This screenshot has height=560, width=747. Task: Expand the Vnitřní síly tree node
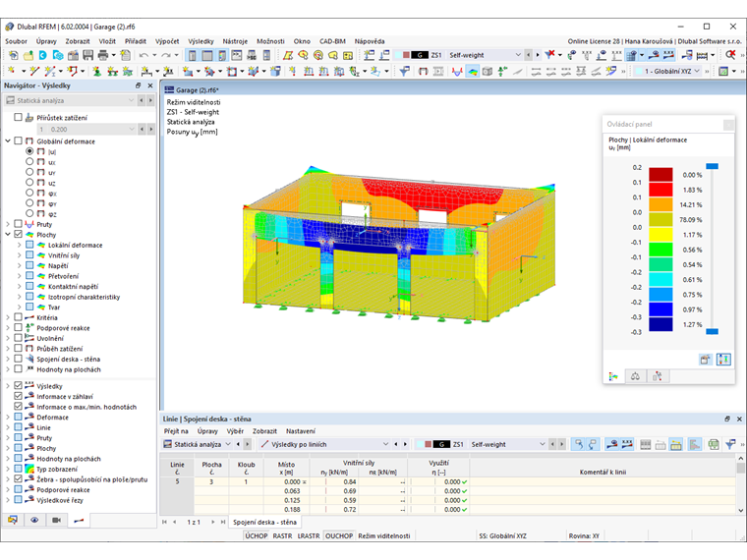coord(19,255)
